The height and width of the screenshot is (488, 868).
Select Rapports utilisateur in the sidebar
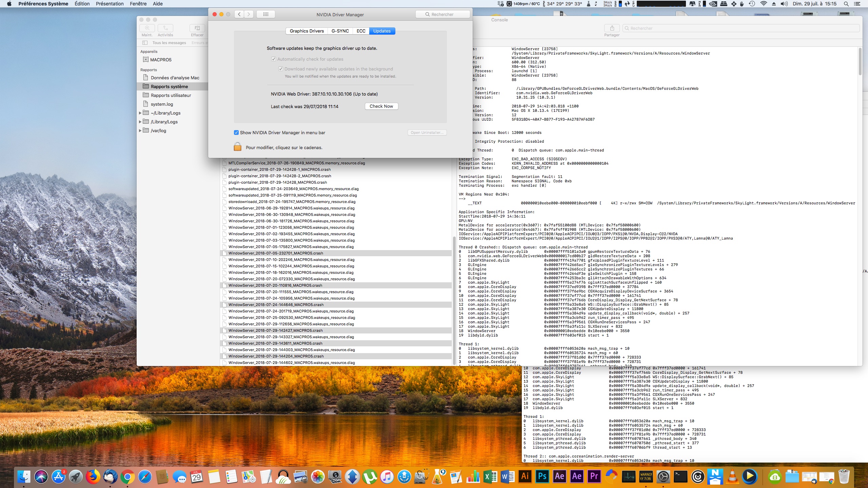click(x=171, y=95)
